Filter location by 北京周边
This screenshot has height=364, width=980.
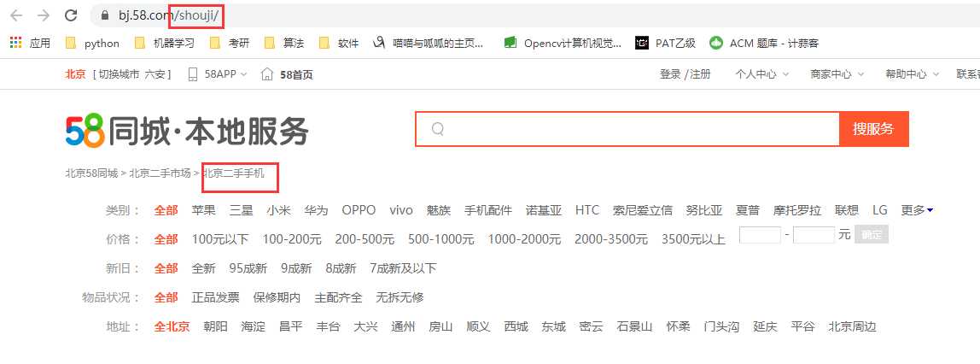(x=853, y=326)
